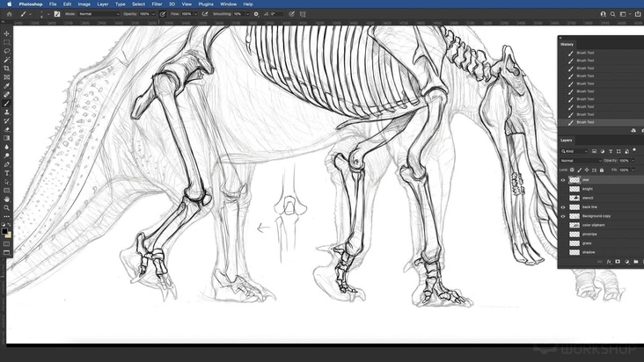Image resolution: width=644 pixels, height=362 pixels.
Task: Open the layer blend mode dropdown
Action: [x=582, y=161]
